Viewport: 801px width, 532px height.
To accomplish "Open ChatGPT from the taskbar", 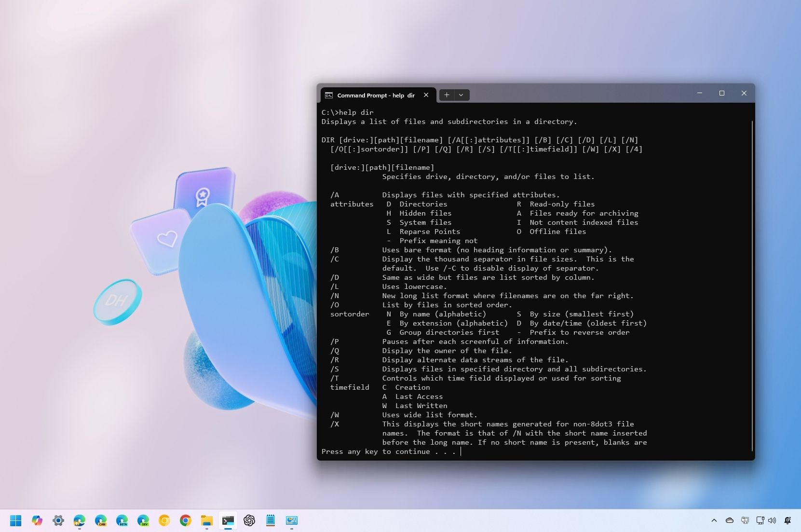I will point(249,521).
